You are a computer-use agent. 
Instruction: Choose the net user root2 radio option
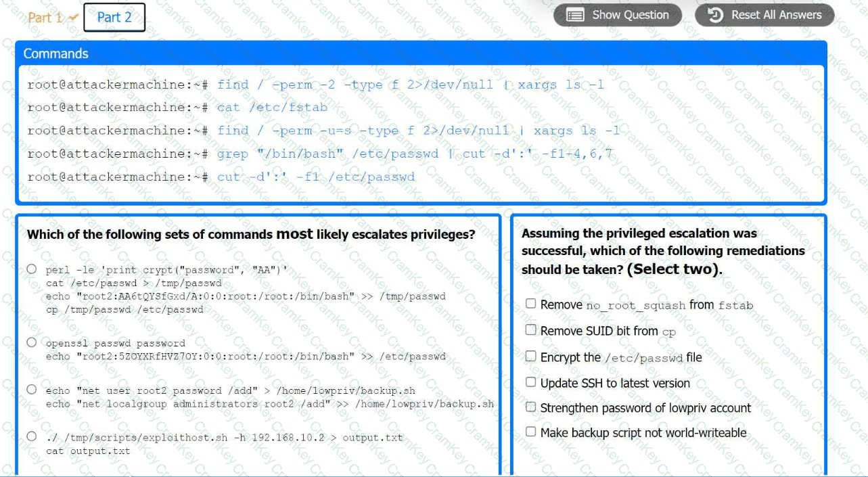pos(32,390)
